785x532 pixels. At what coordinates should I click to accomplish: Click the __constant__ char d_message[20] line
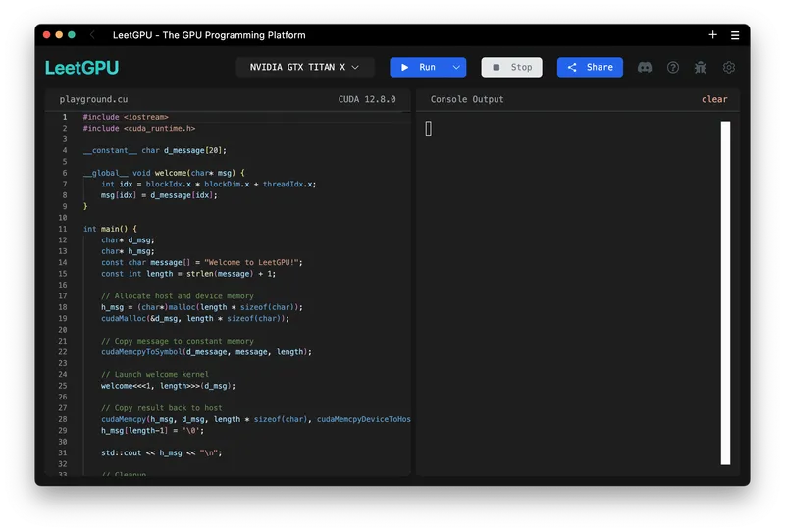(155, 150)
